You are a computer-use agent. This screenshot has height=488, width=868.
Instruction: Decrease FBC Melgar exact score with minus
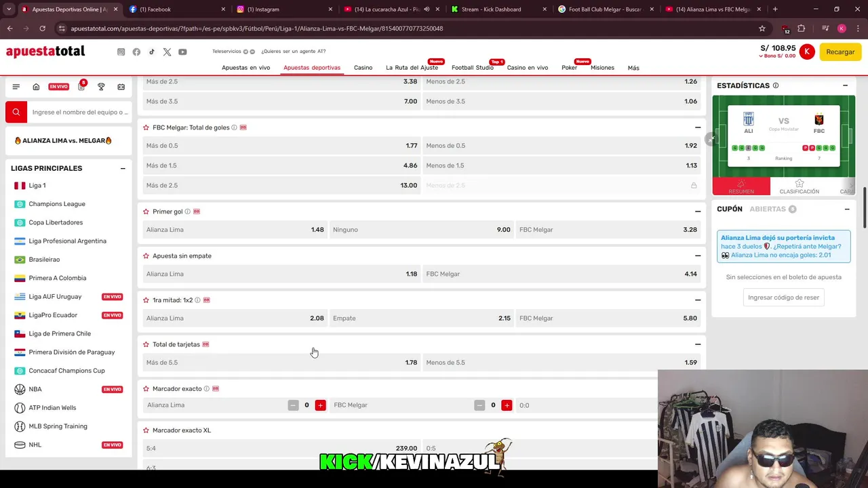click(479, 405)
